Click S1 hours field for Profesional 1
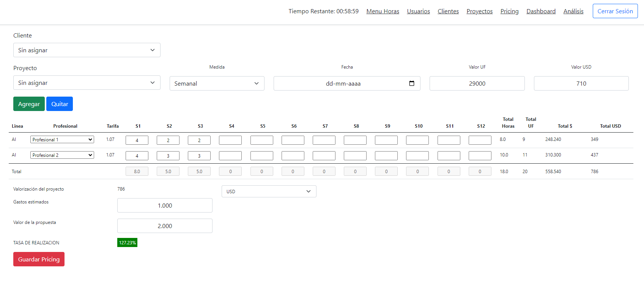 pyautogui.click(x=137, y=140)
